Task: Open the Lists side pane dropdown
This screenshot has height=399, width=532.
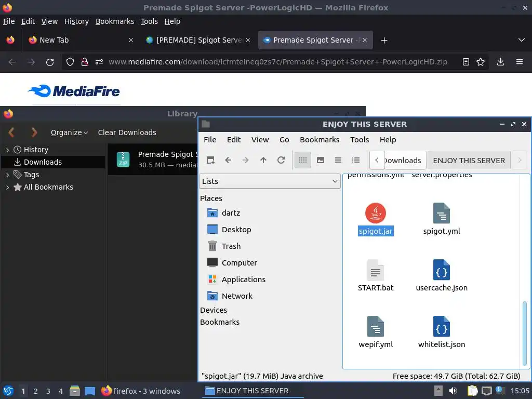Action: point(270,181)
